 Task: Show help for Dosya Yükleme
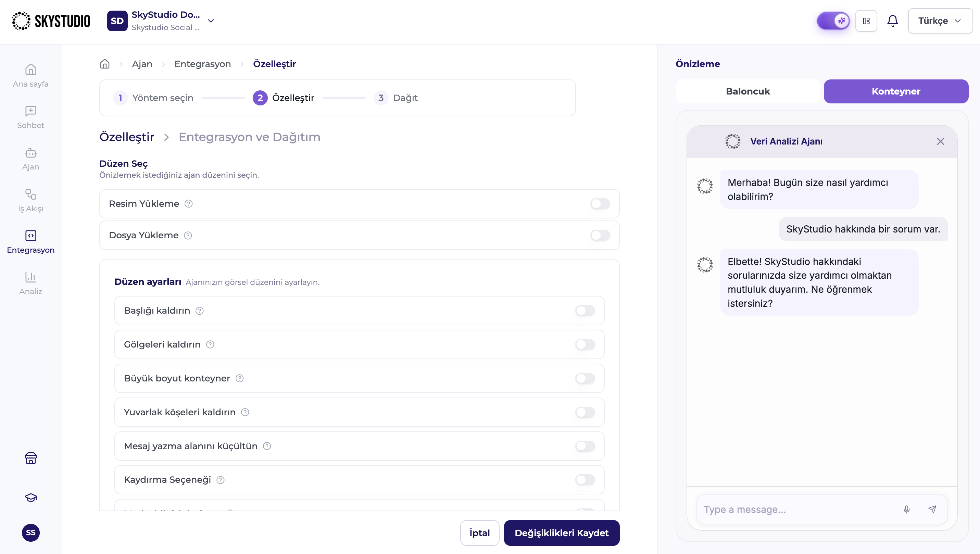(x=188, y=236)
